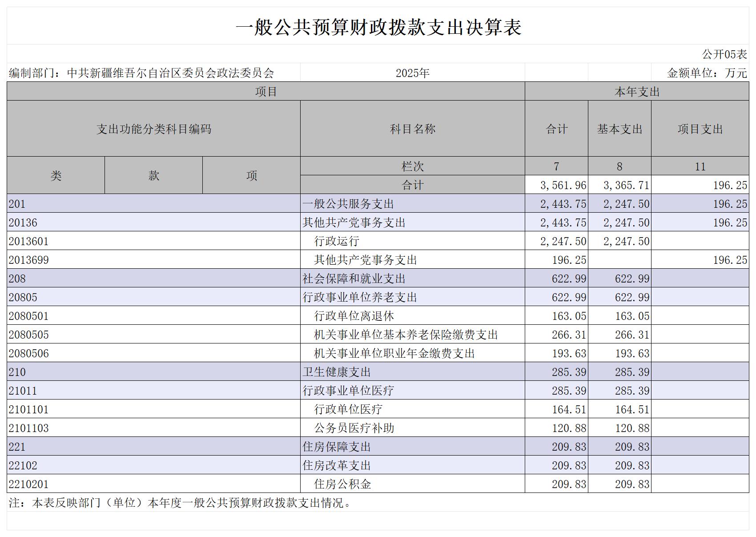
Task: Select the 金额单位：万元 cell
Action: pos(700,73)
